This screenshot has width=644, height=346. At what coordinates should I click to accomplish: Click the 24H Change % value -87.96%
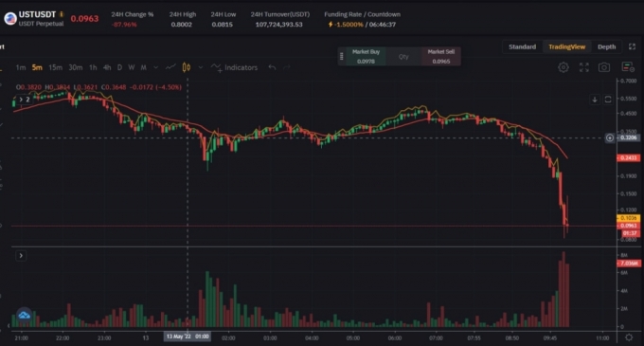(x=124, y=25)
